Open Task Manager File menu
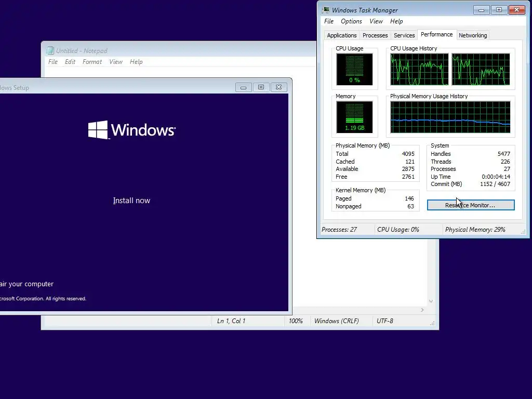This screenshot has width=532, height=399. tap(329, 21)
